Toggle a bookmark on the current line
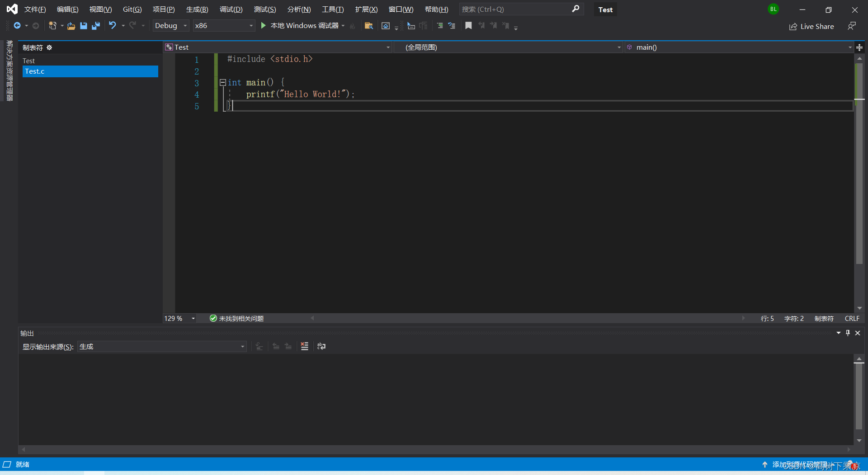 [x=468, y=25]
